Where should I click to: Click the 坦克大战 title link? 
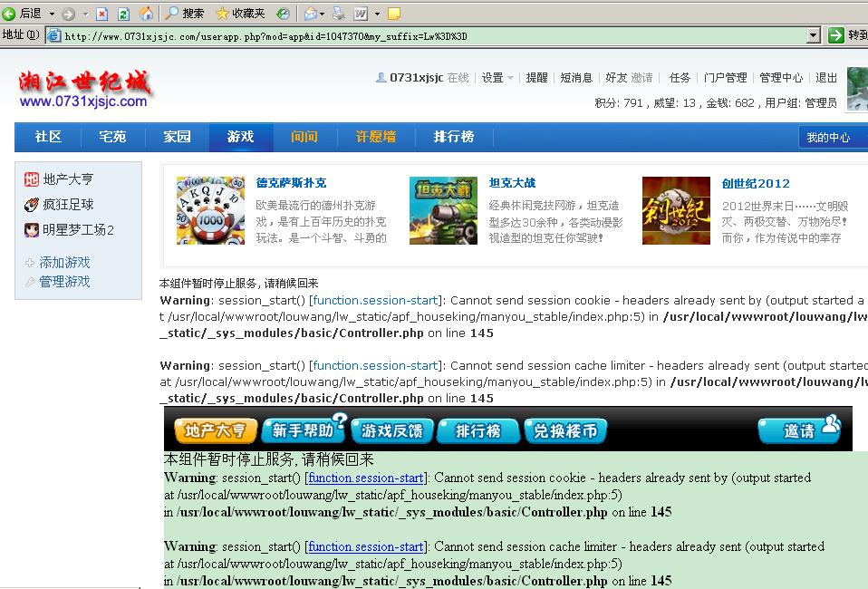tap(513, 183)
